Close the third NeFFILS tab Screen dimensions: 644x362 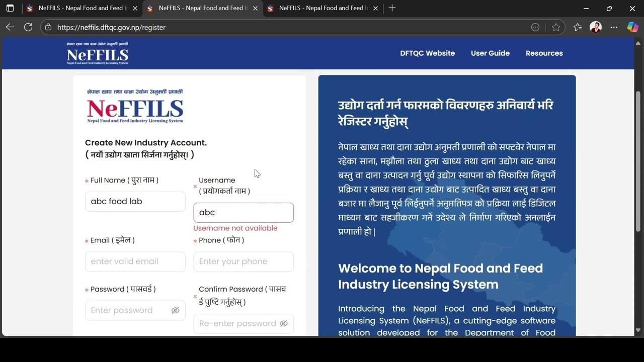point(375,8)
